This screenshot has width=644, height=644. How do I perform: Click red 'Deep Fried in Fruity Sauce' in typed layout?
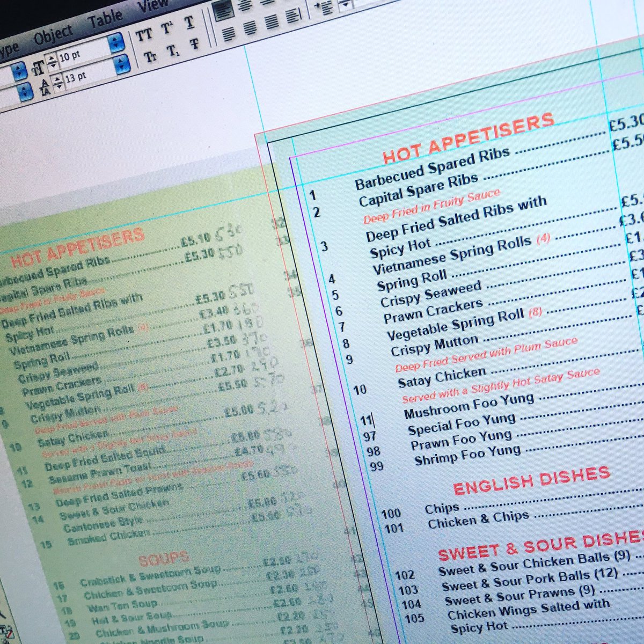(x=432, y=207)
